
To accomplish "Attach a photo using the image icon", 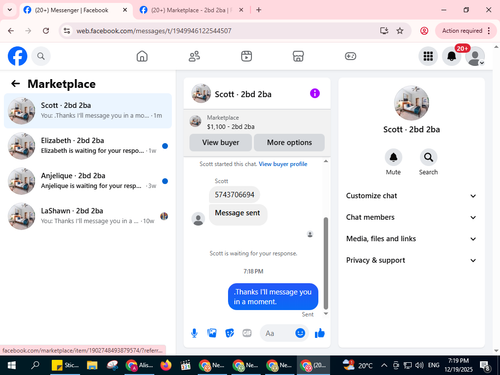I will tap(212, 333).
